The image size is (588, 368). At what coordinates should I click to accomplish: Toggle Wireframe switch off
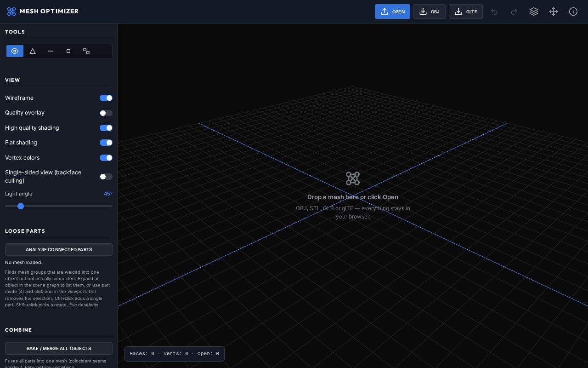[106, 98]
